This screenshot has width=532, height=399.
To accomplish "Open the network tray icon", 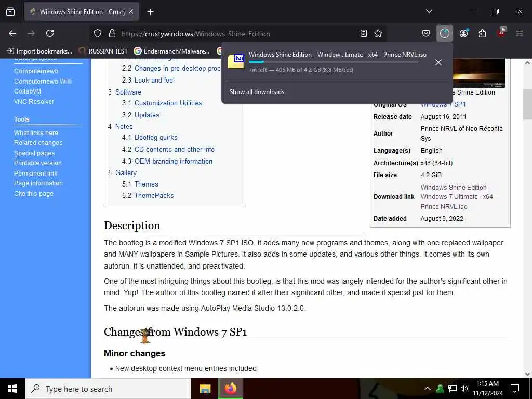I will pyautogui.click(x=453, y=389).
